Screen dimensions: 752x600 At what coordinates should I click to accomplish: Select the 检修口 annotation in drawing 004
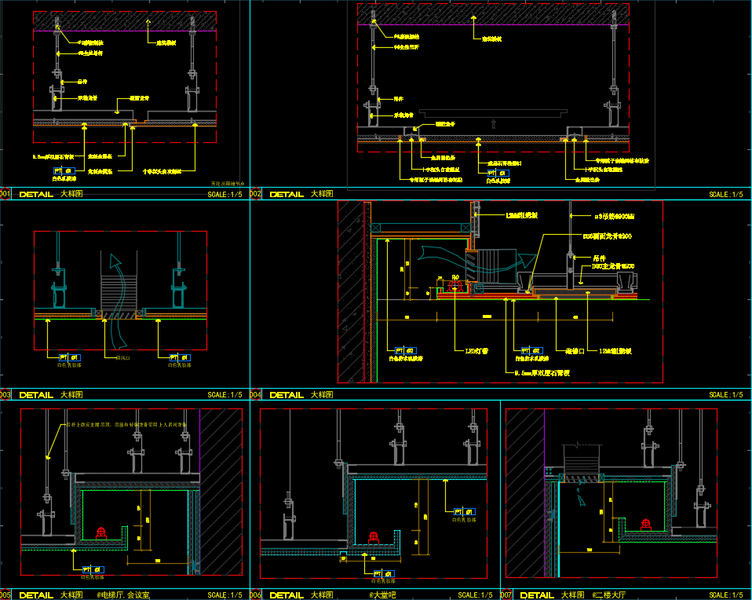coord(575,351)
